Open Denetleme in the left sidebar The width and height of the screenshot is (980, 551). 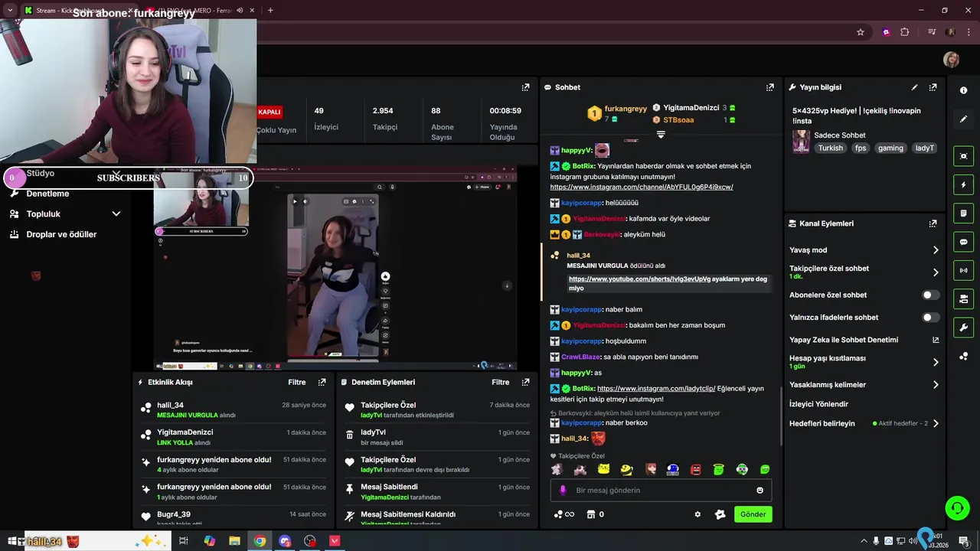click(x=47, y=194)
